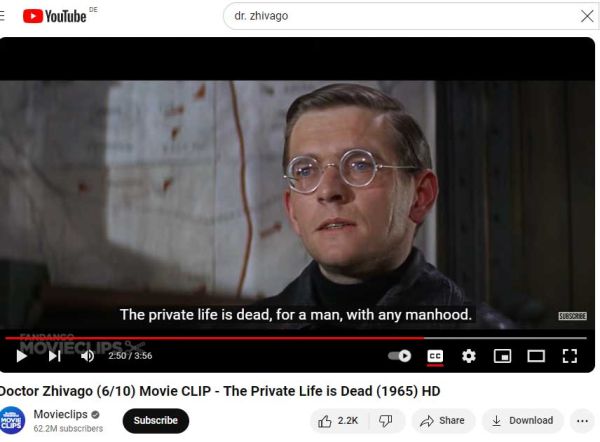Viewport: 600px width, 442px height.
Task: Enter full screen mode
Action: coord(570,356)
